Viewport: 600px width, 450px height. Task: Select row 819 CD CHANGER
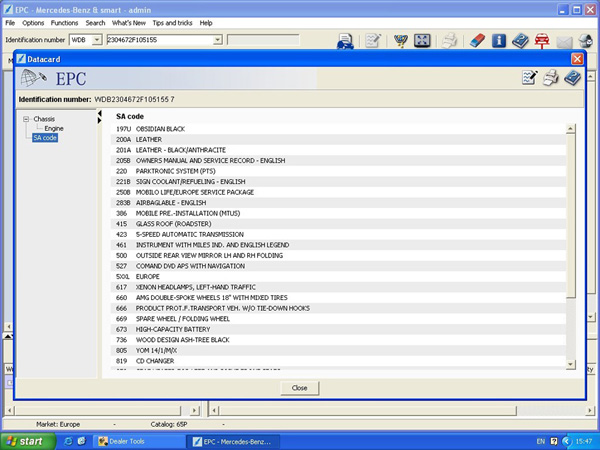click(x=338, y=361)
